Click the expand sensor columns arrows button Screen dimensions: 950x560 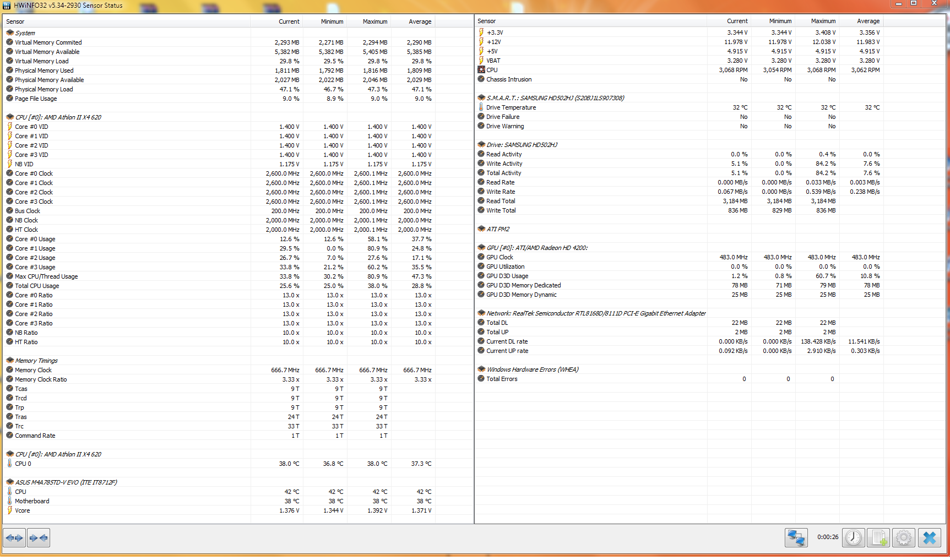click(x=15, y=537)
